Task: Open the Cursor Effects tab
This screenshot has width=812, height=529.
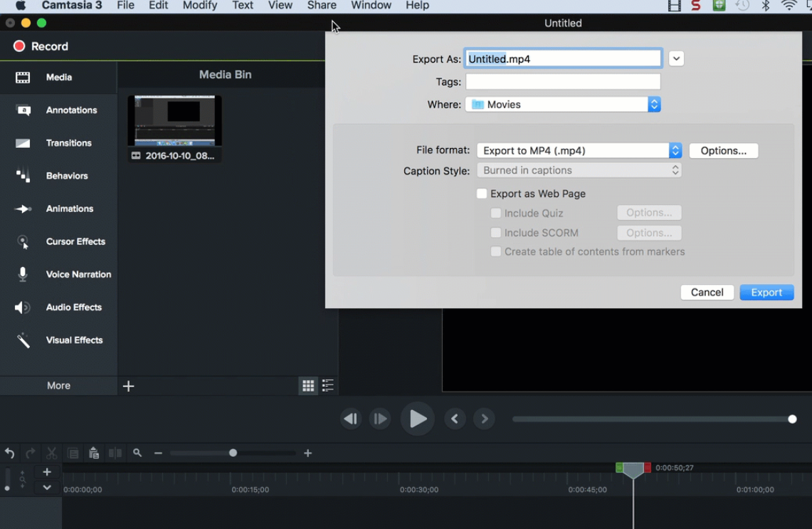Action: [58, 241]
